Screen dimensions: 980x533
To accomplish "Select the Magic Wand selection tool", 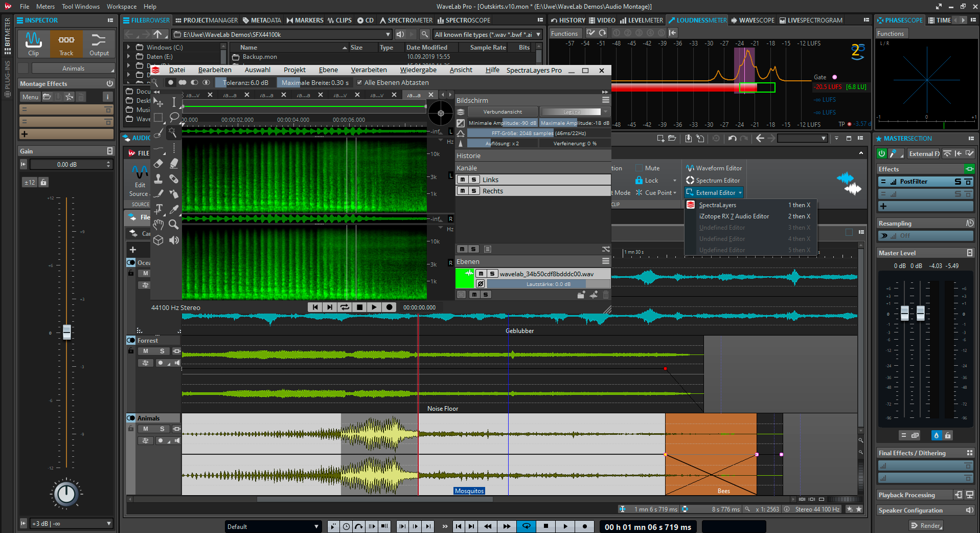I will [174, 133].
